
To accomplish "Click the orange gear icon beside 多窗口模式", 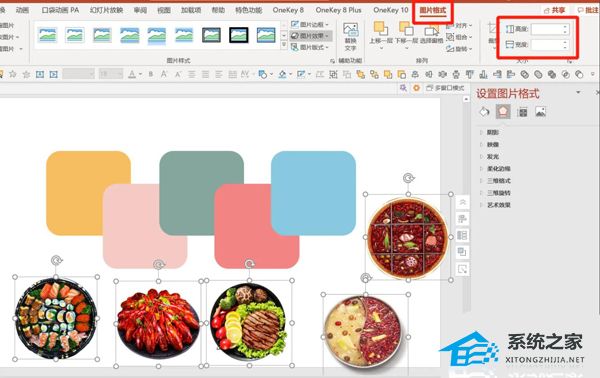I will tap(416, 88).
